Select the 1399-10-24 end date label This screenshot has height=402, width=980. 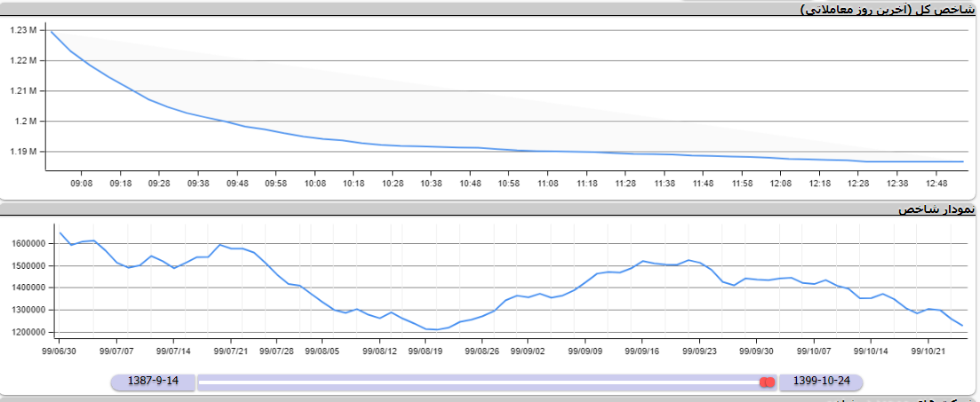(x=820, y=382)
